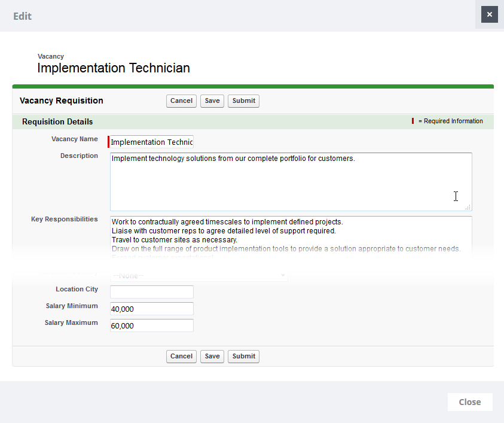Click the Salary Maximum label
This screenshot has width=504, height=423.
pos(71,323)
